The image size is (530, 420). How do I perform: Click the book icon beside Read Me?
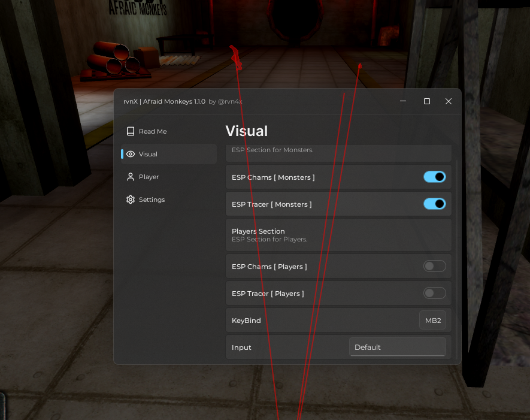click(131, 131)
